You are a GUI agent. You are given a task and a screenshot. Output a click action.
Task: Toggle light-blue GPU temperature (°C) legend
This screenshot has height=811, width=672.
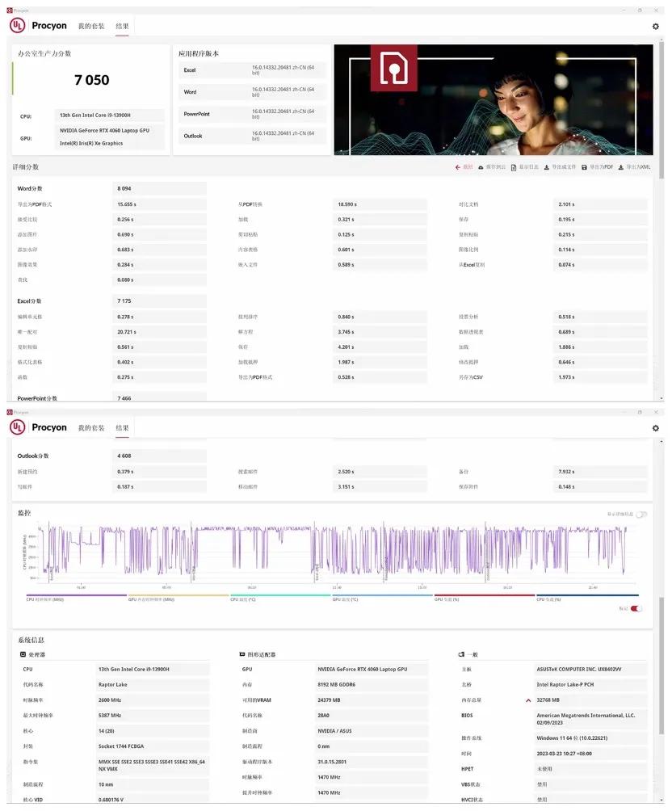point(382,598)
